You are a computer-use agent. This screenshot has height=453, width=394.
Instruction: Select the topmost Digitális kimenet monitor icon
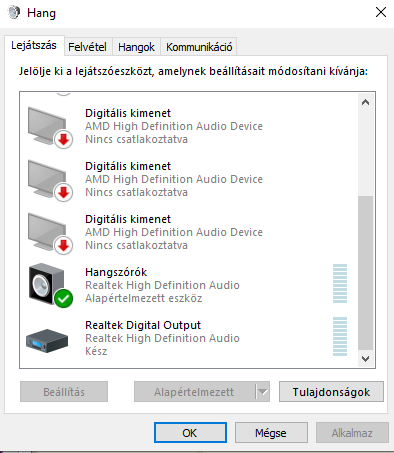(x=50, y=127)
